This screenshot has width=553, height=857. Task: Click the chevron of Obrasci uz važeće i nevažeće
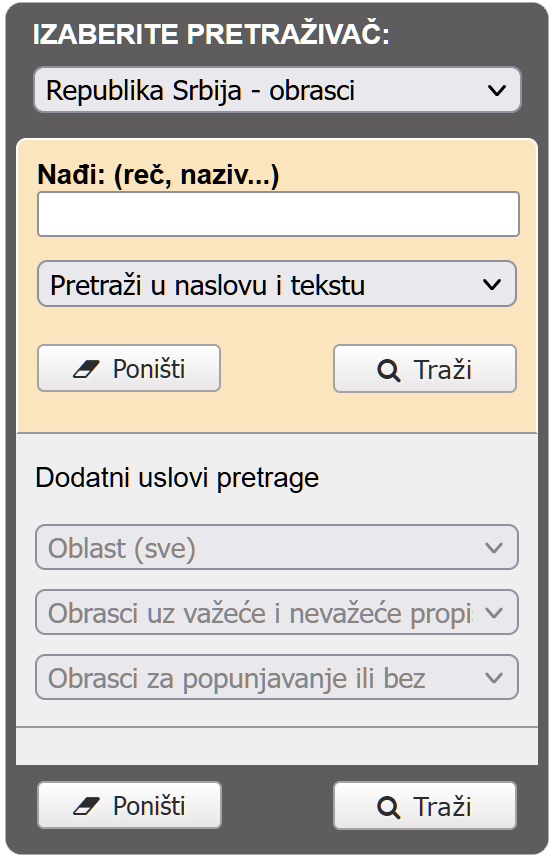(x=494, y=613)
